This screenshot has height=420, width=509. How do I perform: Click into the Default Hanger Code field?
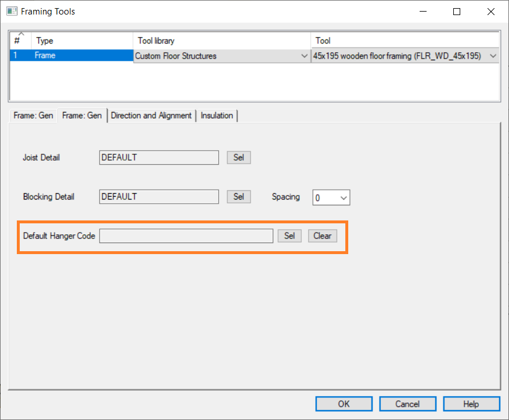[186, 236]
